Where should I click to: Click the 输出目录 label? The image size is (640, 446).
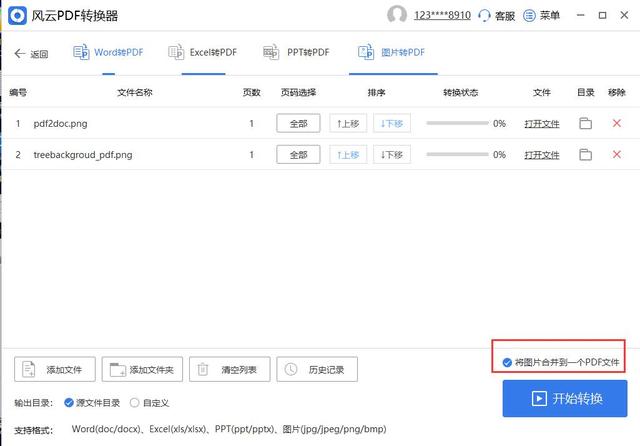click(33, 403)
